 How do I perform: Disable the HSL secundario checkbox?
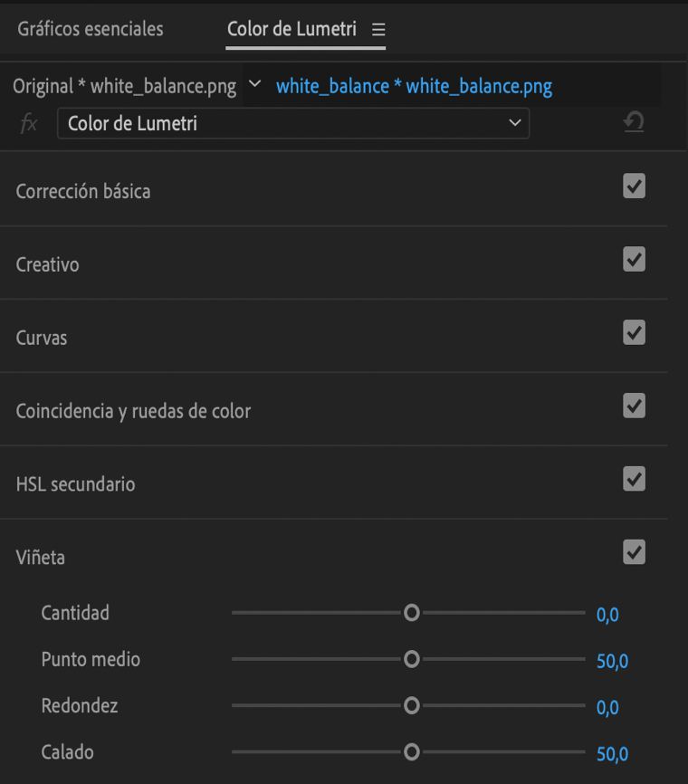[635, 480]
